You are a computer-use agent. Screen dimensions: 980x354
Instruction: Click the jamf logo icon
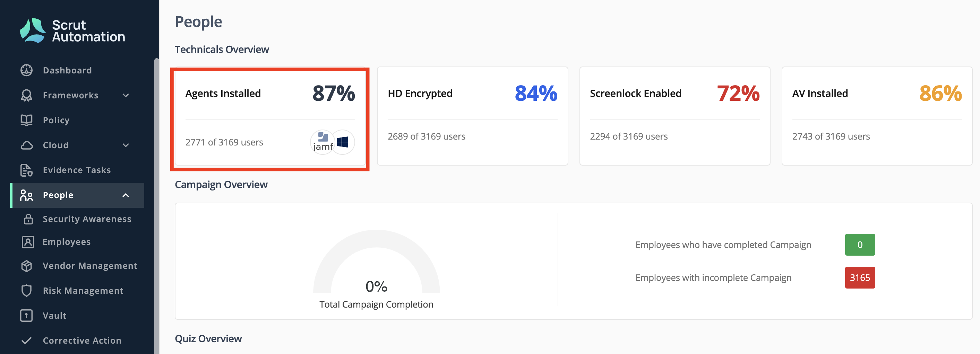tap(323, 142)
